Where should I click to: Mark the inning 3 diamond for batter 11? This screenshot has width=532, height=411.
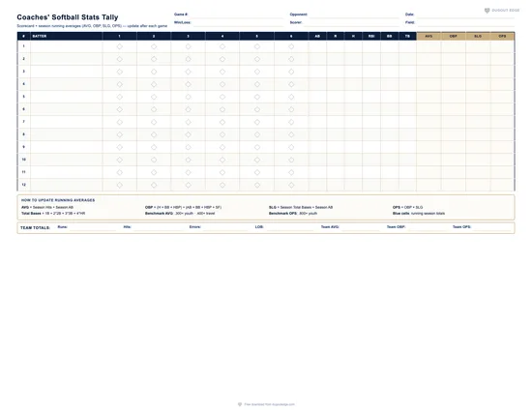(188, 172)
